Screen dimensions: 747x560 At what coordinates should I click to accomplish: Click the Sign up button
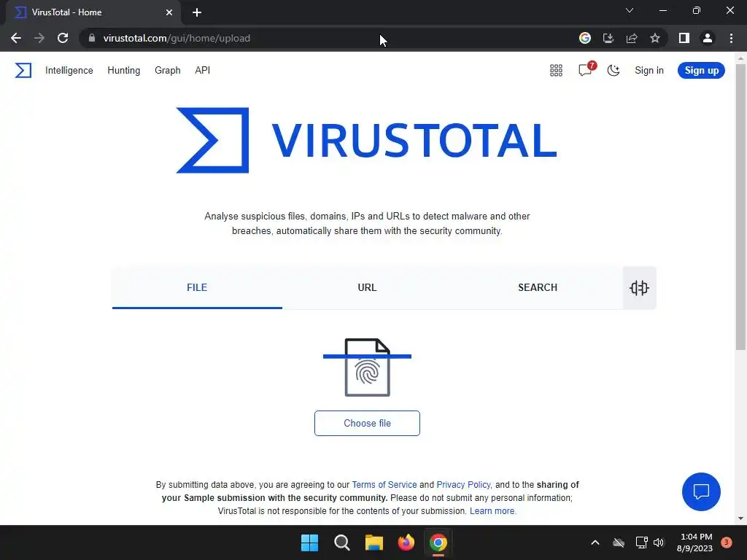(x=701, y=71)
